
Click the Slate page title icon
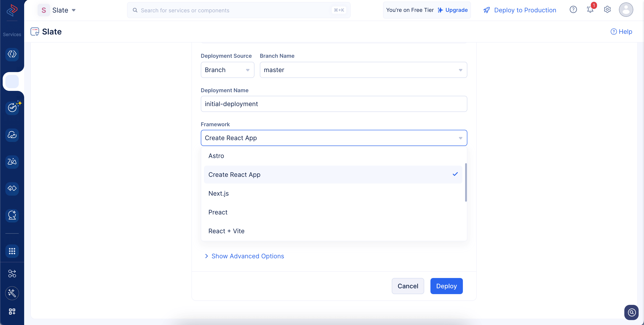pos(35,32)
